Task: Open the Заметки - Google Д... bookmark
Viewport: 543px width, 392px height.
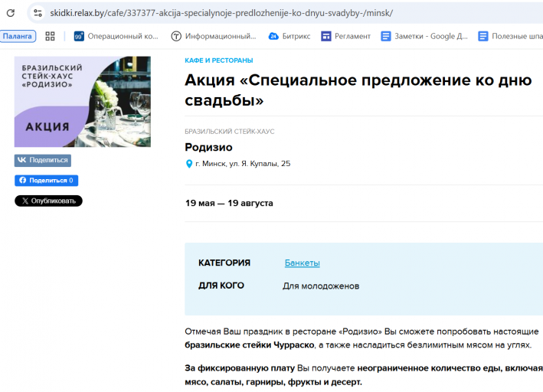Action: (x=424, y=36)
